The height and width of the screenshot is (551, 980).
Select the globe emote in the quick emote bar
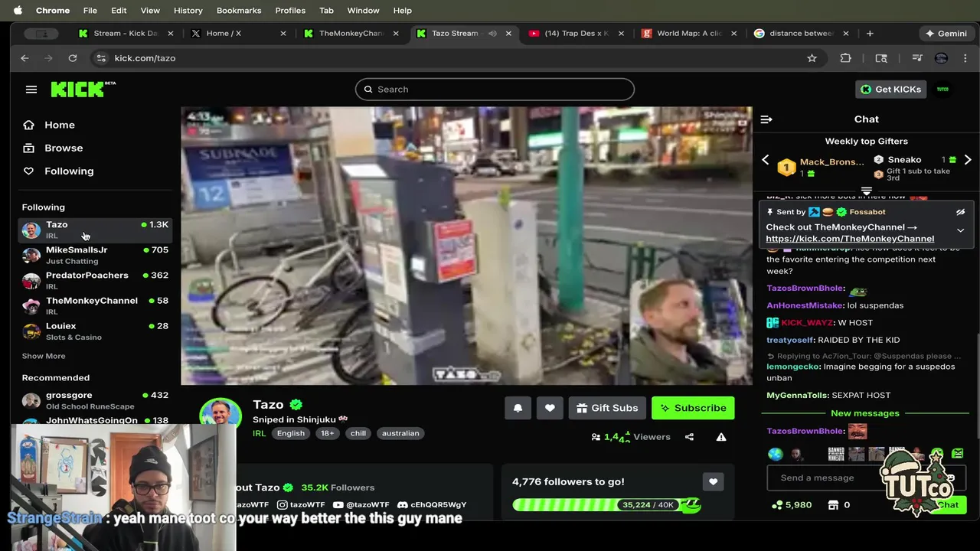point(776,454)
